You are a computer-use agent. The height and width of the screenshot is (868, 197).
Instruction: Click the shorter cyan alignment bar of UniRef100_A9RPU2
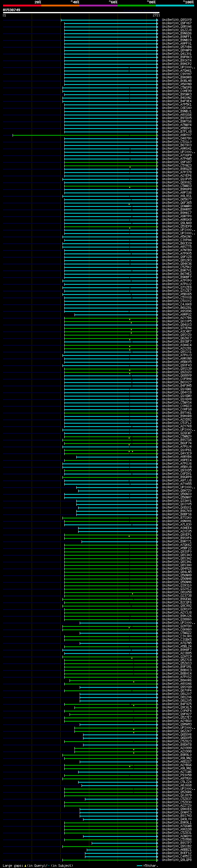(x=116, y=314)
